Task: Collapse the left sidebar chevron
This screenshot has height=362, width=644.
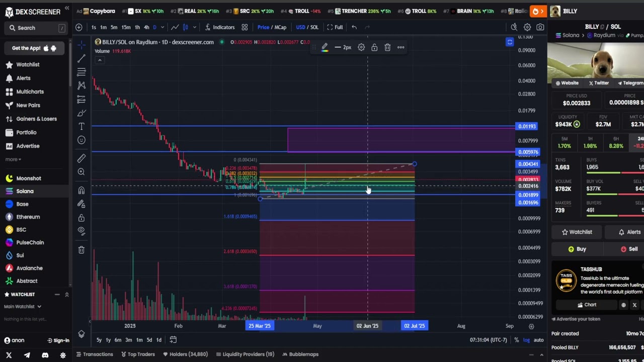Action: coord(67,9)
